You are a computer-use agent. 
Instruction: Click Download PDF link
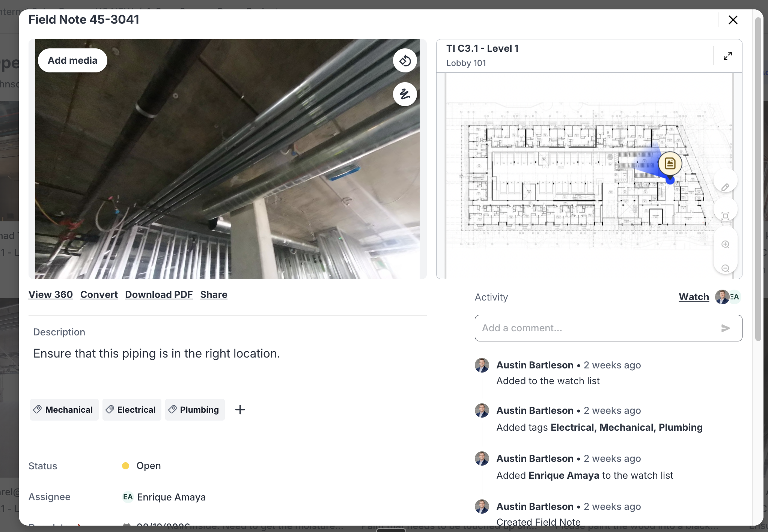pos(159,295)
